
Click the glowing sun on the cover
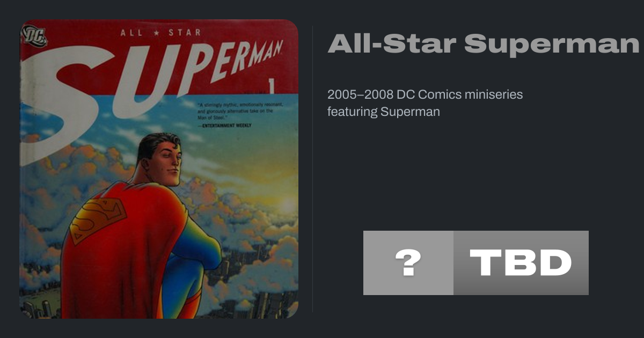click(287, 207)
